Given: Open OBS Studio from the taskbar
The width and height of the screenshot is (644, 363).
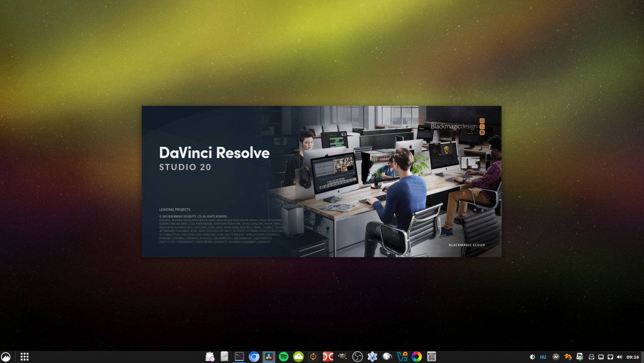Looking at the screenshot, I should click(x=357, y=356).
